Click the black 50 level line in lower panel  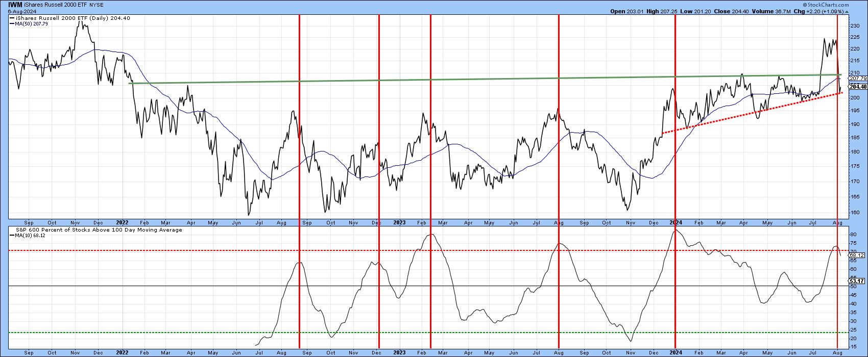pos(428,286)
